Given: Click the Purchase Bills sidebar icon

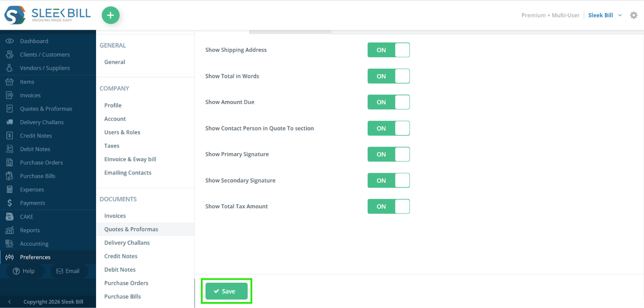Looking at the screenshot, I should tap(10, 176).
